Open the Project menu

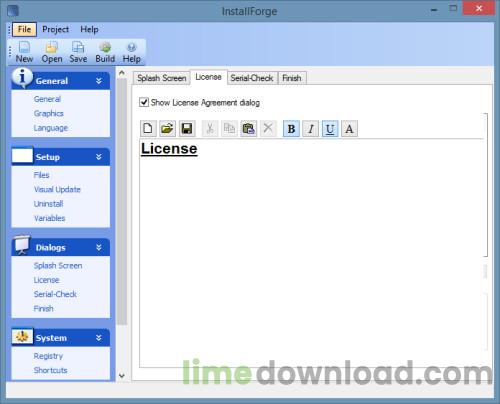tap(55, 29)
